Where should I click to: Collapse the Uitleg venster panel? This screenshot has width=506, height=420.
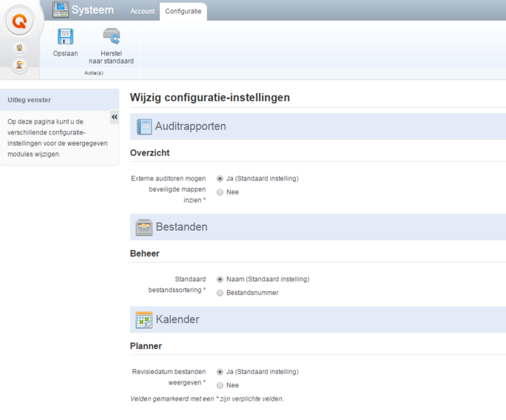pos(114,117)
